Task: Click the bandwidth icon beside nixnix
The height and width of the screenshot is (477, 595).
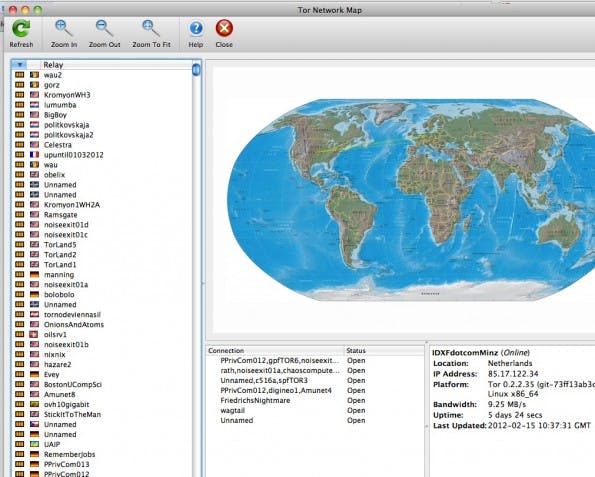Action: 19,354
